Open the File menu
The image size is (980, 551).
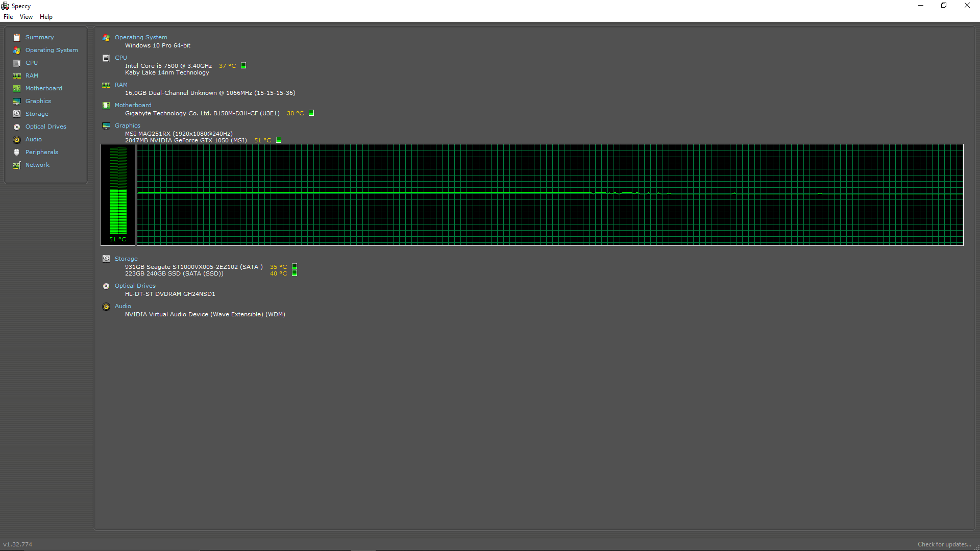[8, 17]
